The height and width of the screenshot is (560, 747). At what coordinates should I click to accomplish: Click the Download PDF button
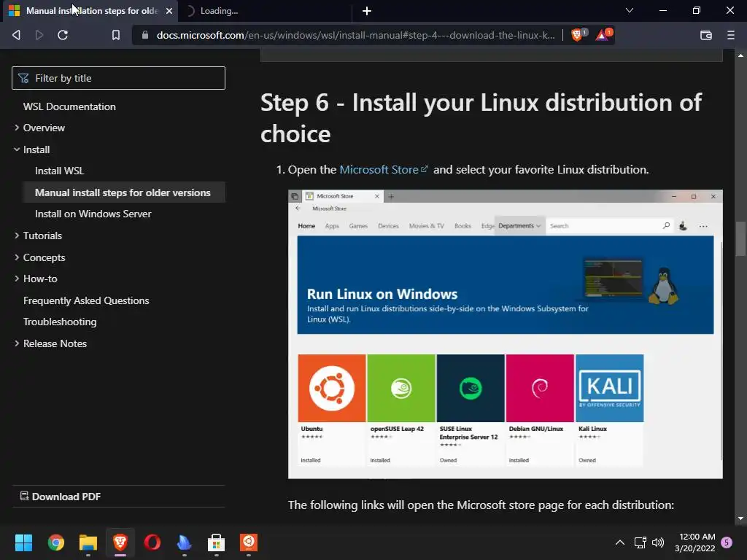pyautogui.click(x=61, y=497)
